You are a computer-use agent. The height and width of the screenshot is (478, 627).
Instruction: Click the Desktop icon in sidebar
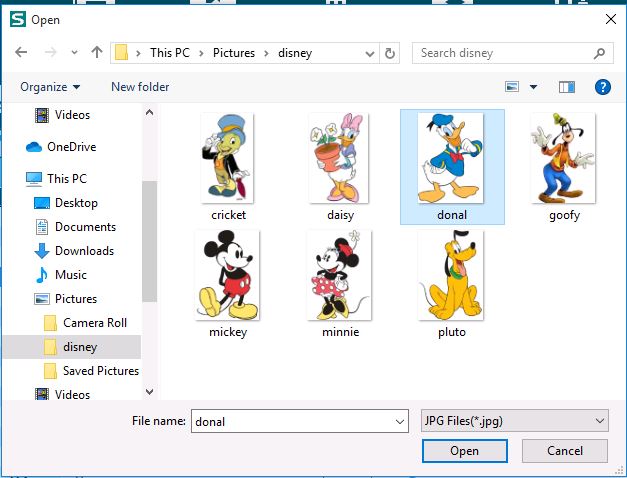(x=42, y=203)
